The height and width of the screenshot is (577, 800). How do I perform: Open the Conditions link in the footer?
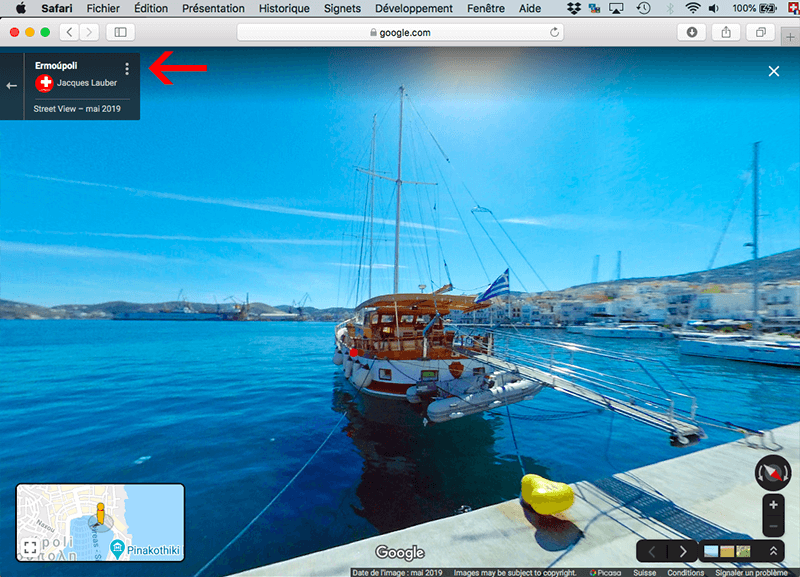[685, 573]
